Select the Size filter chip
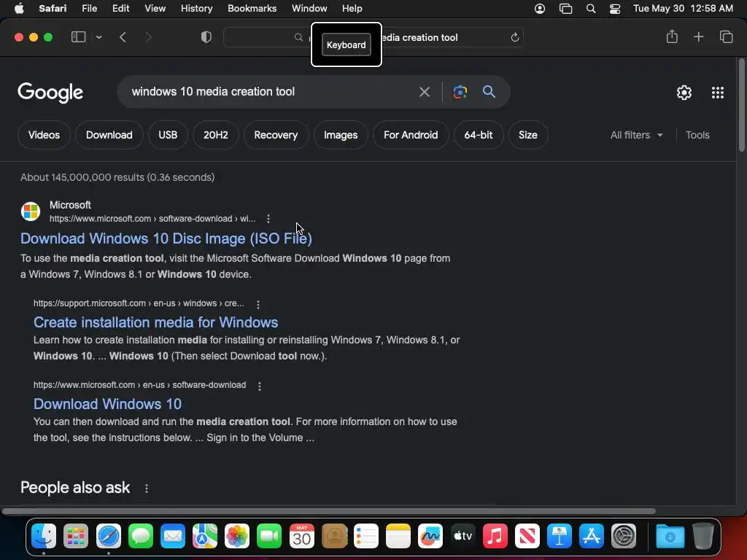The height and width of the screenshot is (560, 747). pos(528,135)
